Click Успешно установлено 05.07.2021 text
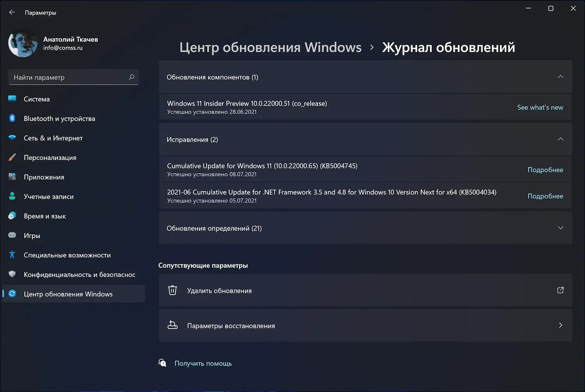 tap(212, 201)
